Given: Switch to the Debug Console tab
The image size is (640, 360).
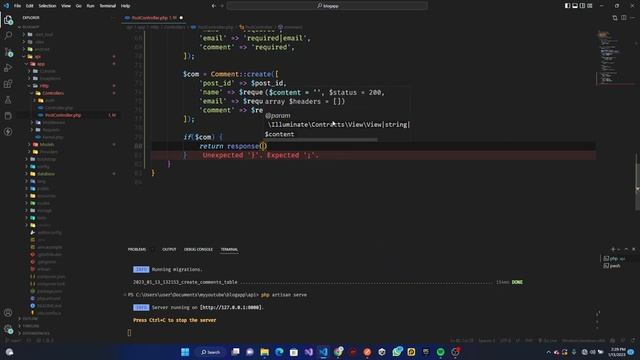Looking at the screenshot, I should point(198,249).
